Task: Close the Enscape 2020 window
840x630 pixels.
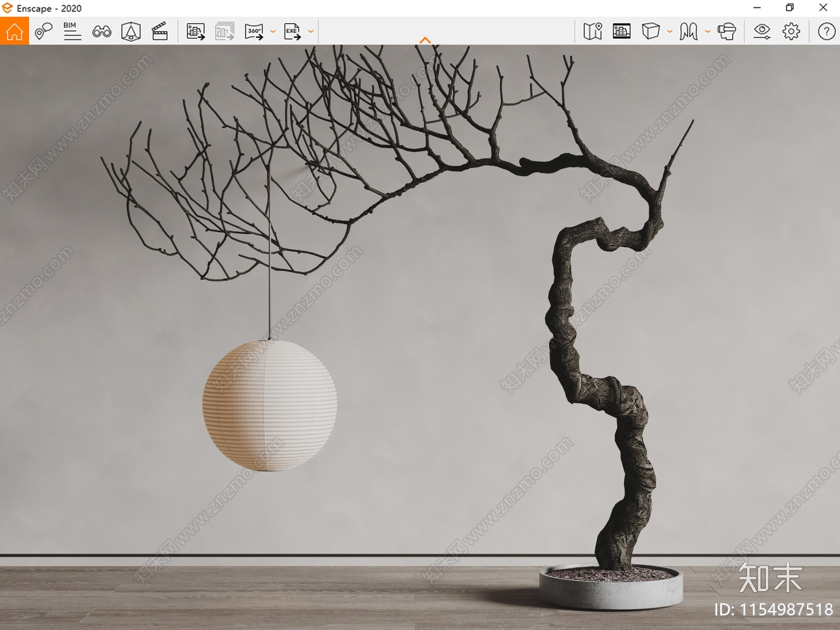Action: (x=823, y=8)
